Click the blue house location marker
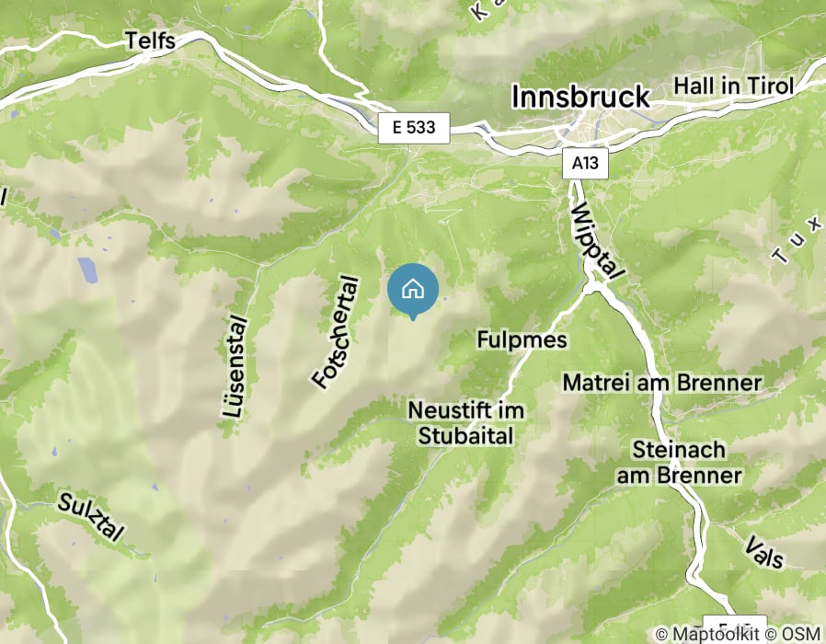Image resolution: width=826 pixels, height=644 pixels. tap(413, 291)
